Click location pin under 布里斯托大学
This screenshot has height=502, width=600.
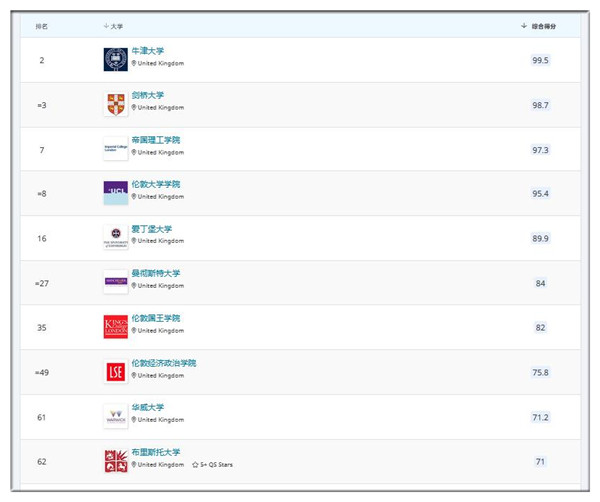134,464
